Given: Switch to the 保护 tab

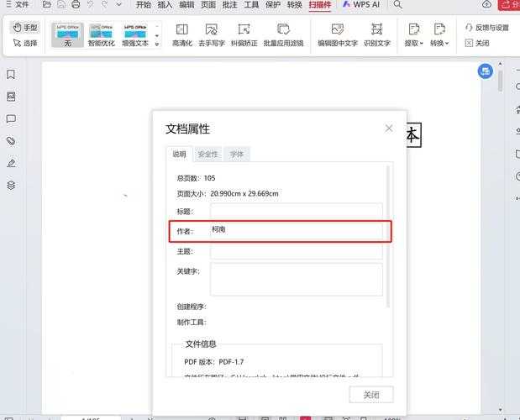Looking at the screenshot, I should (273, 5).
